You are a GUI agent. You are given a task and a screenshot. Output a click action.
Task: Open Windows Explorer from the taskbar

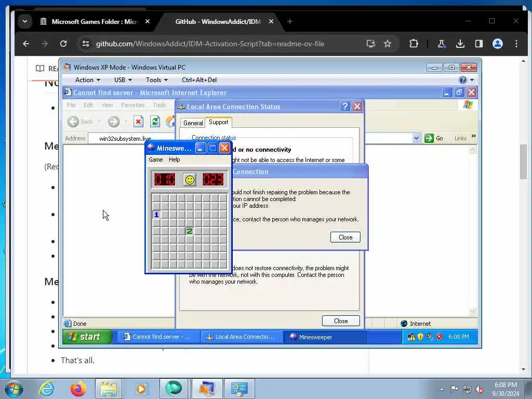tap(109, 389)
